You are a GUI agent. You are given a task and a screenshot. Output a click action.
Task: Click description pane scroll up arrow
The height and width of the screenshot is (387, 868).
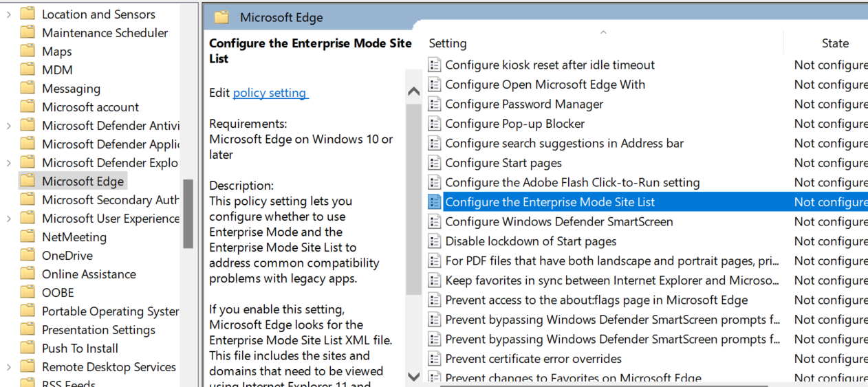pyautogui.click(x=413, y=91)
